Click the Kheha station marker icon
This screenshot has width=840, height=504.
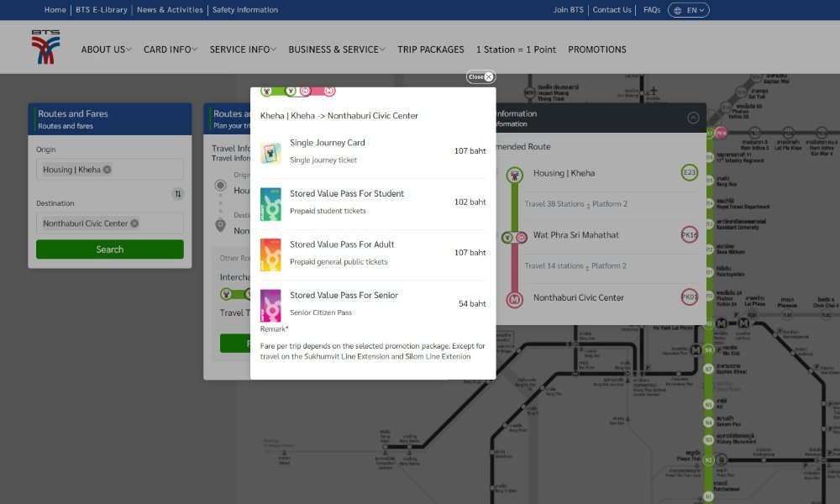(x=514, y=175)
